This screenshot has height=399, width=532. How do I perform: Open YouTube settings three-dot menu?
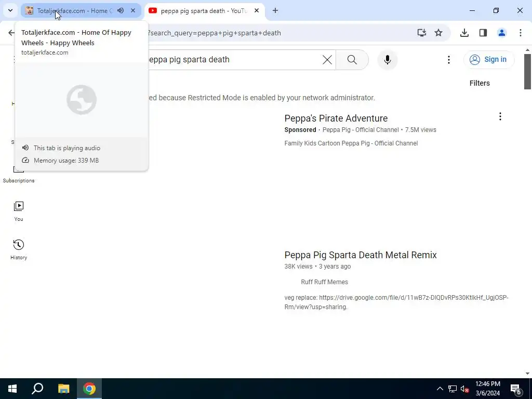pyautogui.click(x=448, y=60)
